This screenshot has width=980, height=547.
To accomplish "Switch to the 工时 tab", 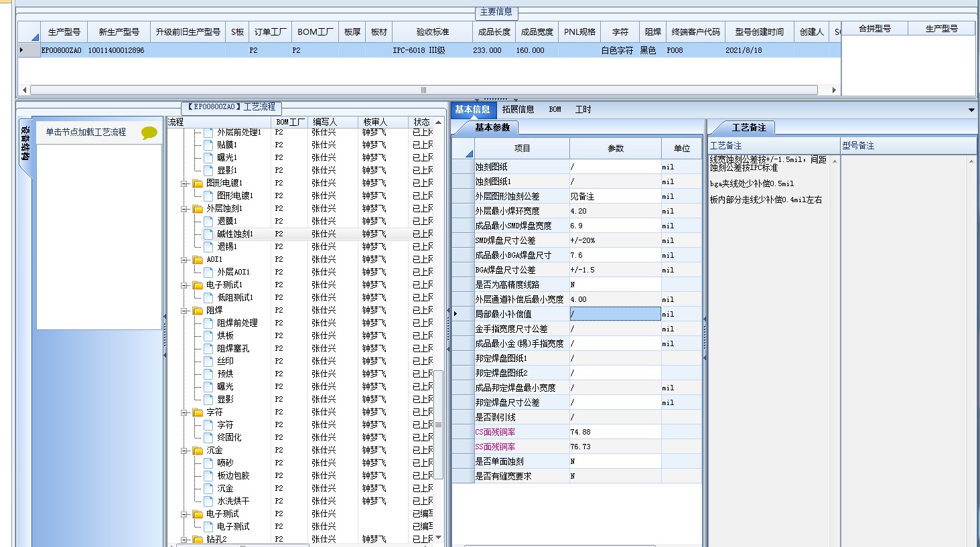I will (583, 110).
